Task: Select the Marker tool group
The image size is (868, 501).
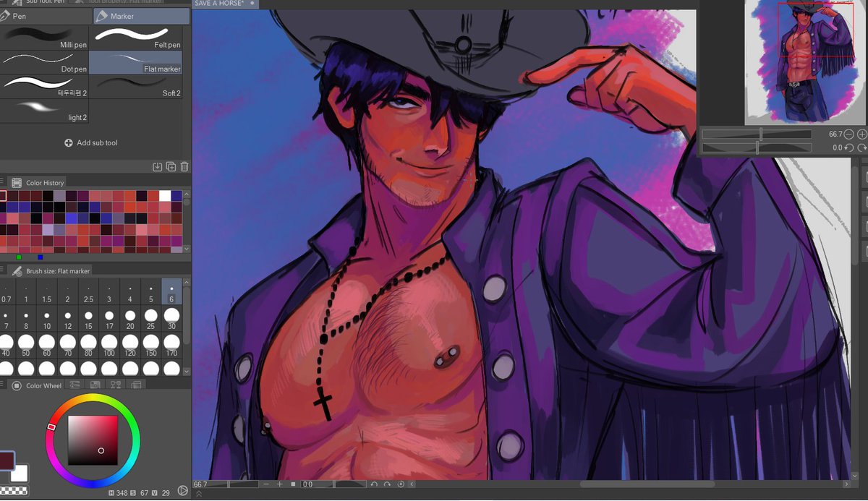Action: [x=140, y=16]
